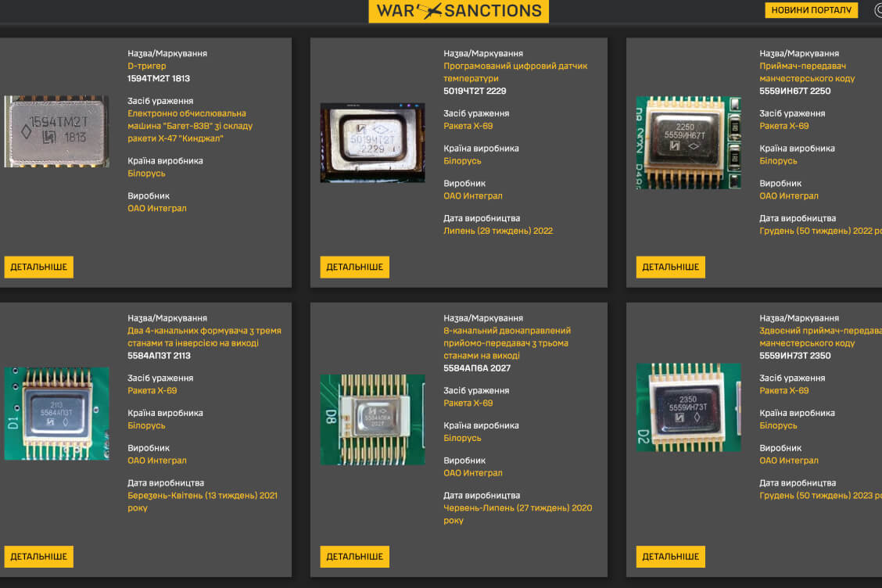
Task: Click ОАО Интеграл in 5584АП6А card
Action: coord(473,472)
